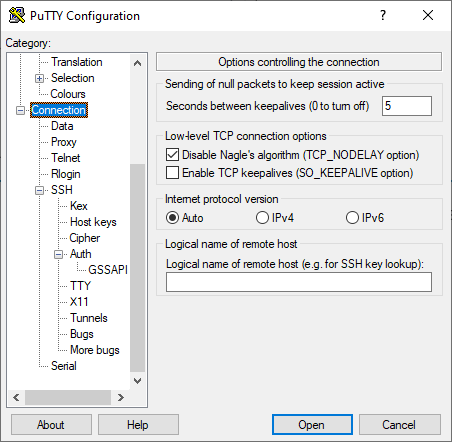Collapse the SSH tree node
452x442 pixels.
coord(39,190)
